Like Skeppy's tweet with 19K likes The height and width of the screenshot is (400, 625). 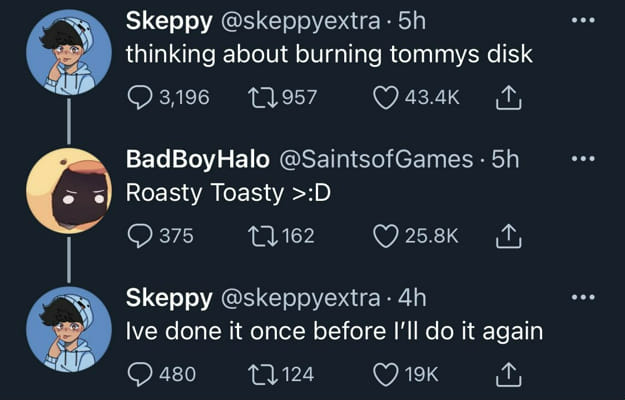[x=385, y=374]
